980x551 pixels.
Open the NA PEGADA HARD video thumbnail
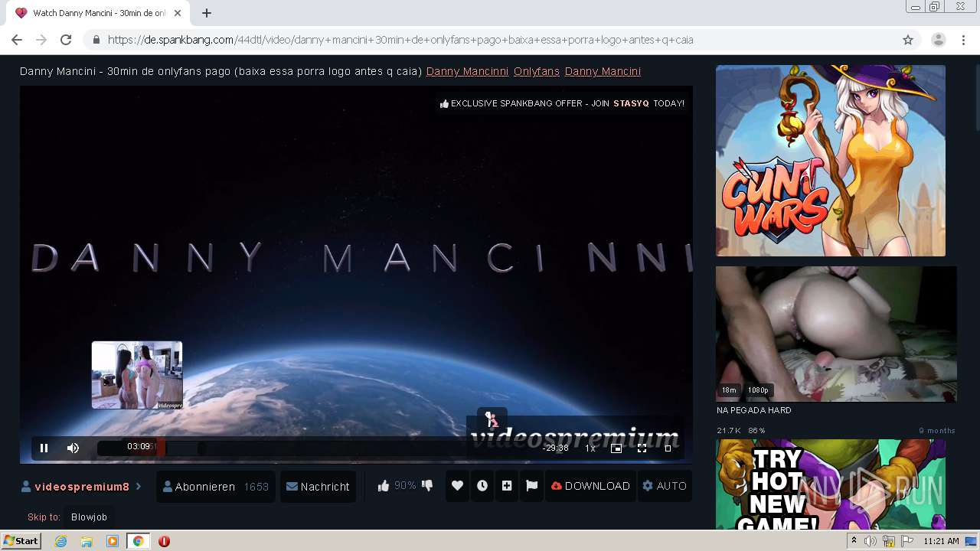(836, 334)
